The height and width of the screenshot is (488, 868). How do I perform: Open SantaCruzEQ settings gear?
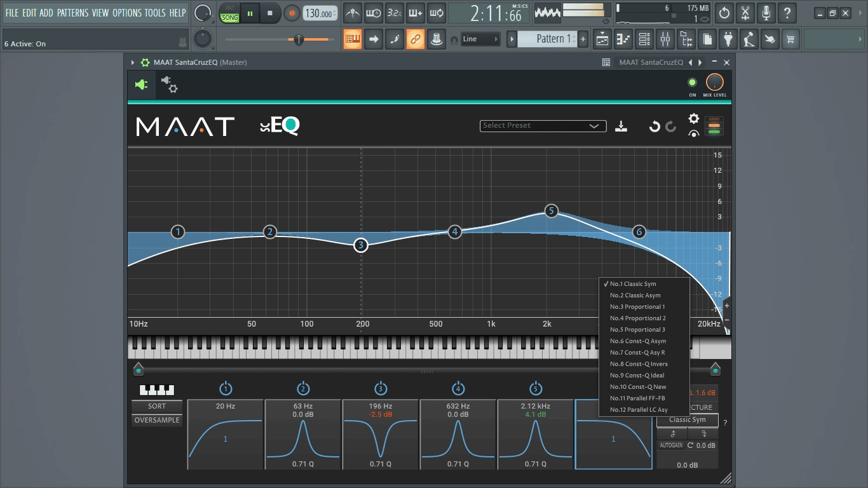[x=694, y=119]
